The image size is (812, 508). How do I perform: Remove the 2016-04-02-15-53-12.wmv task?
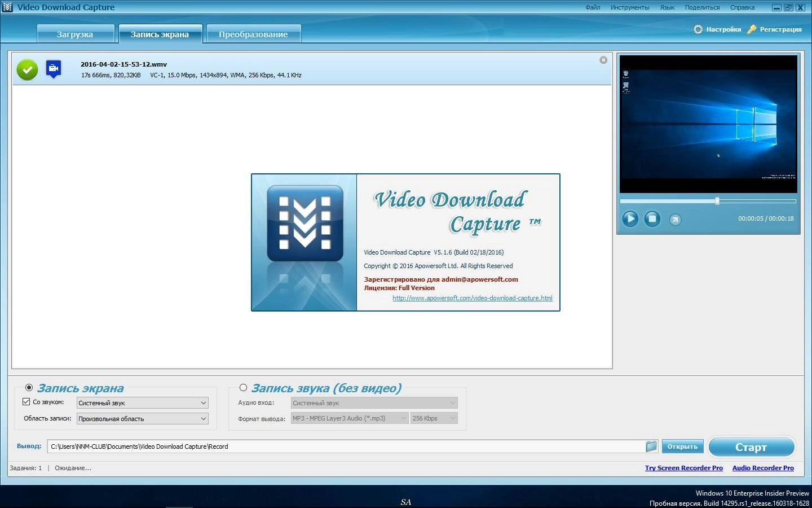point(603,60)
